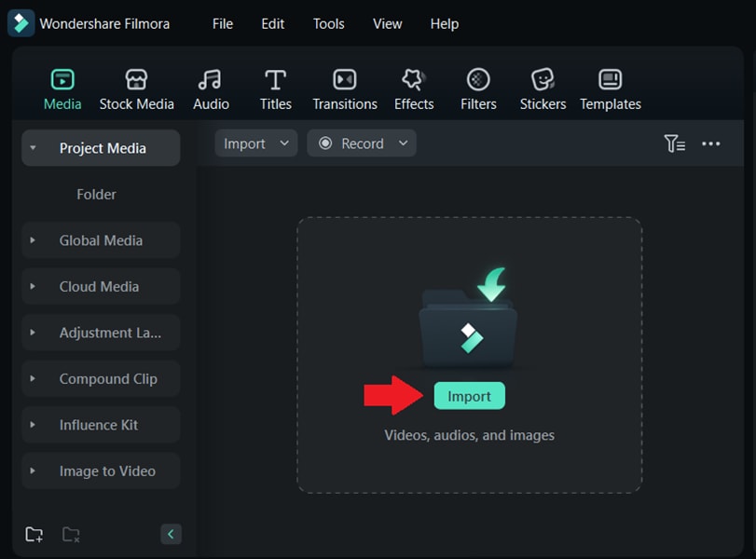756x559 pixels.
Task: Select the Cloud Media label
Action: click(x=99, y=287)
